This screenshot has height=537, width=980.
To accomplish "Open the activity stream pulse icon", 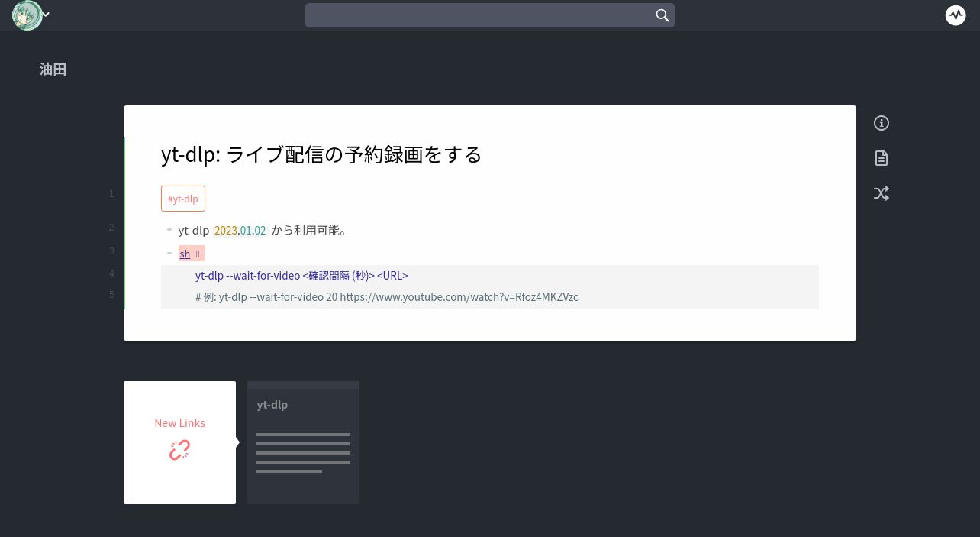I will pos(956,15).
